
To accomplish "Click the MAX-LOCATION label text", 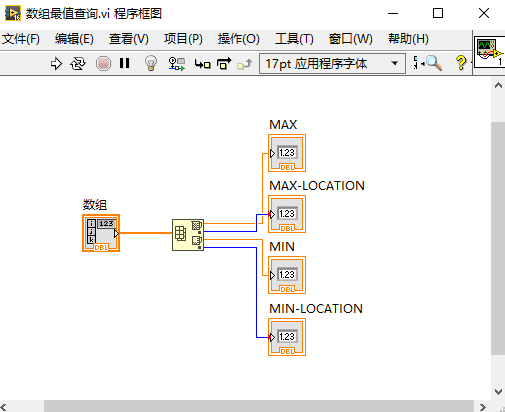I will (x=317, y=186).
